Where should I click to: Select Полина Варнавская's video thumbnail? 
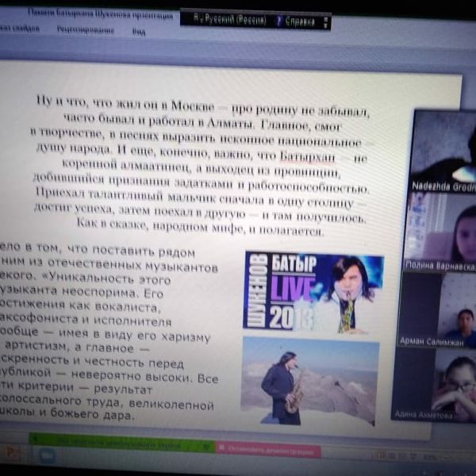coord(443,232)
